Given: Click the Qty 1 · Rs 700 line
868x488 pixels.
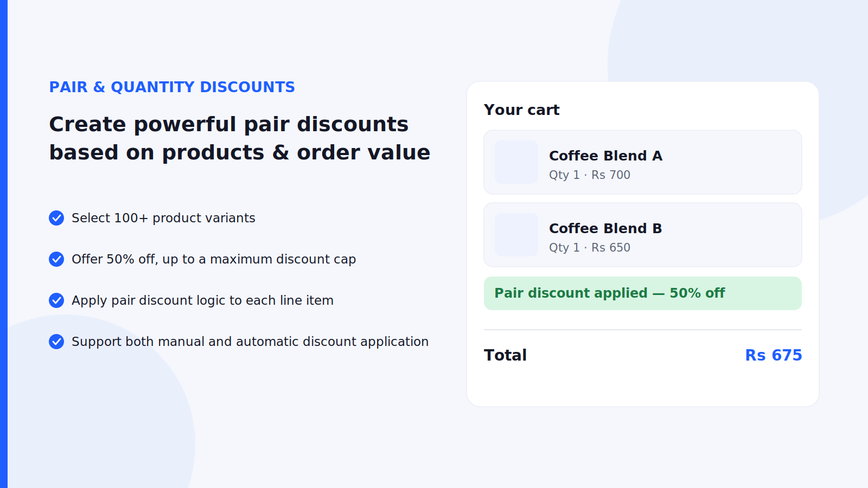Looking at the screenshot, I should click(x=590, y=175).
